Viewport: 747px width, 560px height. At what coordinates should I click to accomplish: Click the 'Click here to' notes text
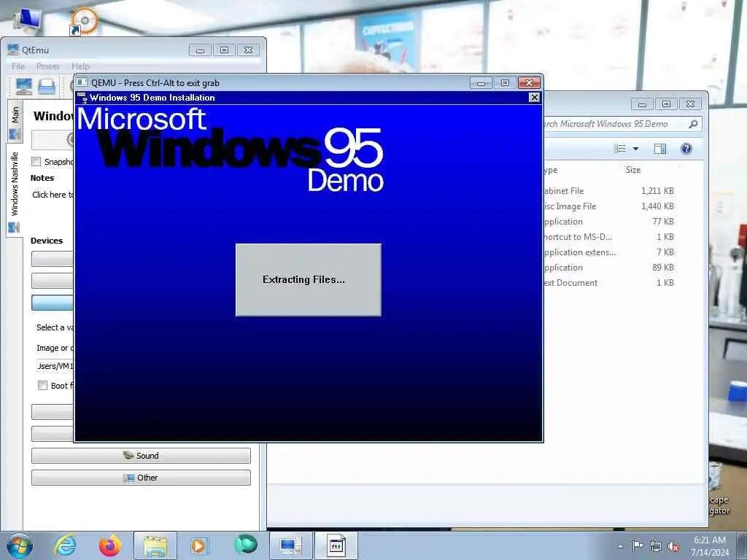click(x=53, y=195)
